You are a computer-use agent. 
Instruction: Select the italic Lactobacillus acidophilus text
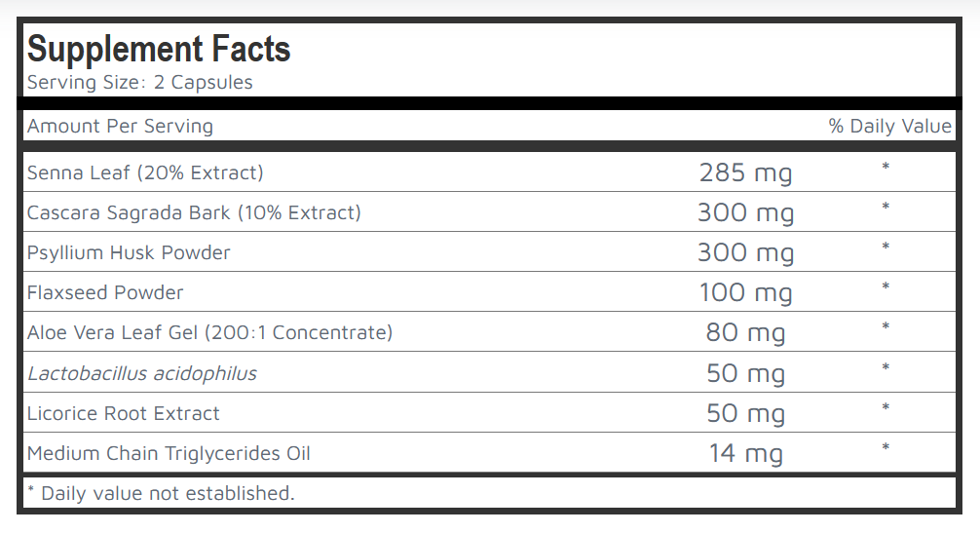click(142, 373)
